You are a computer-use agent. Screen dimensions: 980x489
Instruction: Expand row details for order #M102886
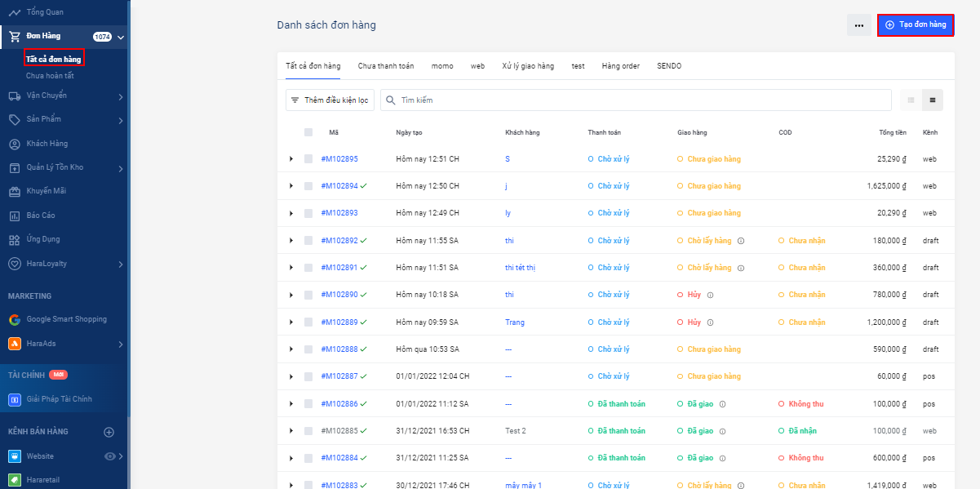(x=291, y=403)
